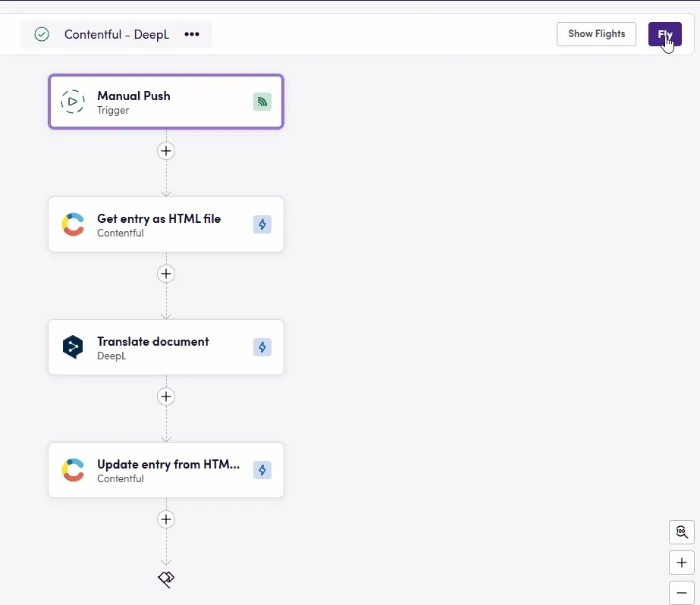Image resolution: width=700 pixels, height=605 pixels.
Task: Add a step after Translate document
Action: pos(166,397)
